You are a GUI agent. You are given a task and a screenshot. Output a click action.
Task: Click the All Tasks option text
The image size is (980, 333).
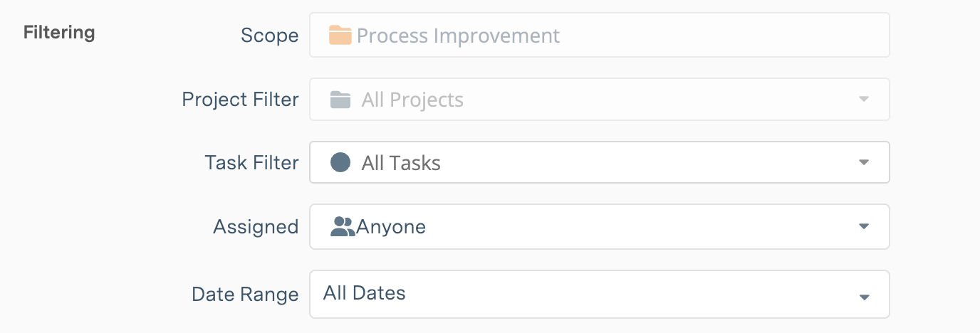pos(401,163)
